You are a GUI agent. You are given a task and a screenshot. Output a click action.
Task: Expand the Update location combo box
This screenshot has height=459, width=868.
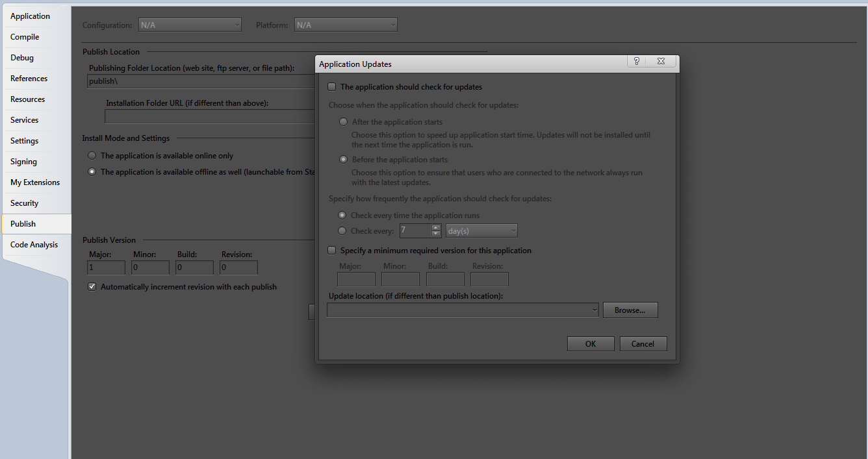coord(594,310)
